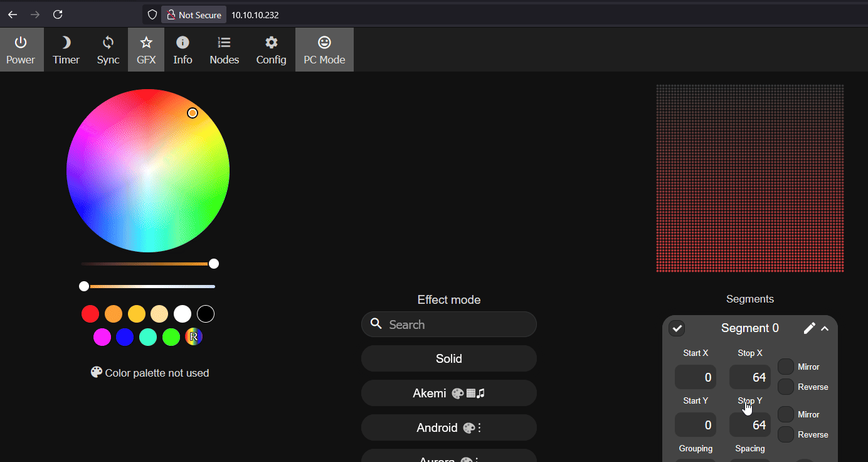Click the Segment 0 title
This screenshot has width=868, height=462.
750,328
